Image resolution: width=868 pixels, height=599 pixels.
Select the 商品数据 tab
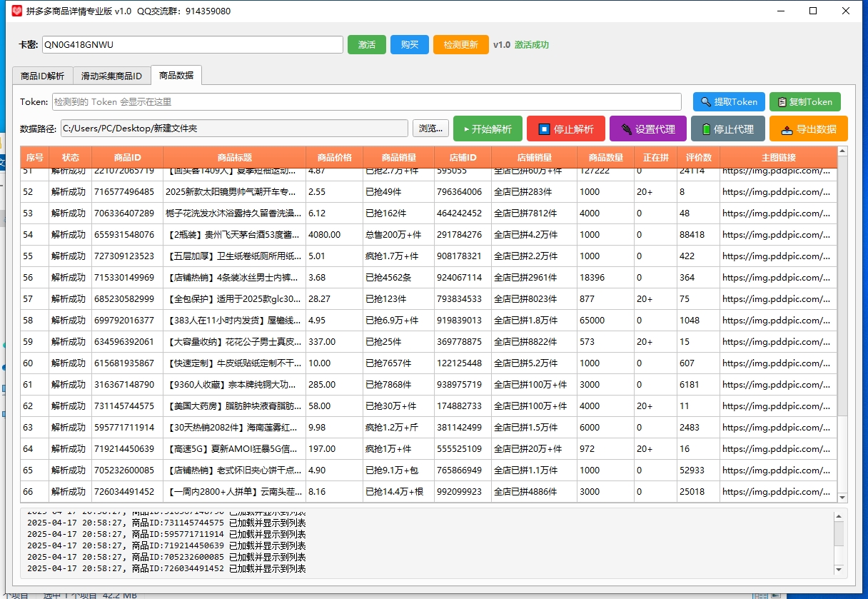[176, 75]
